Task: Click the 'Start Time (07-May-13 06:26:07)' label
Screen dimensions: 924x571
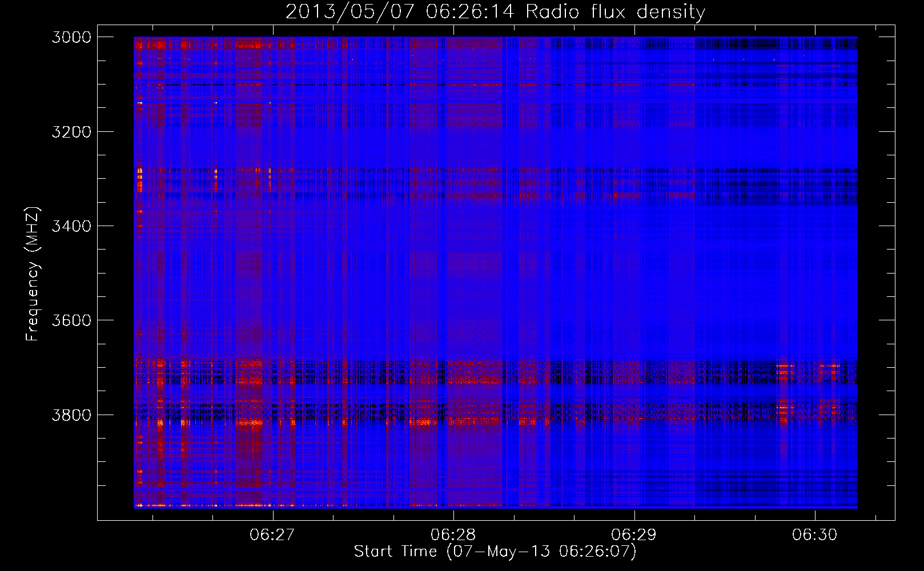Action: click(495, 552)
